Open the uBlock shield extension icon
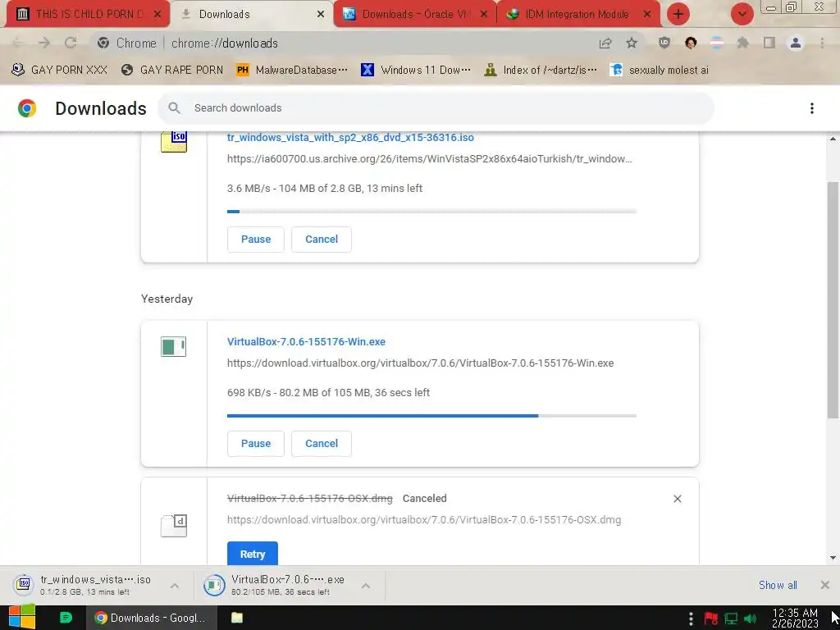The height and width of the screenshot is (630, 840). [x=664, y=43]
